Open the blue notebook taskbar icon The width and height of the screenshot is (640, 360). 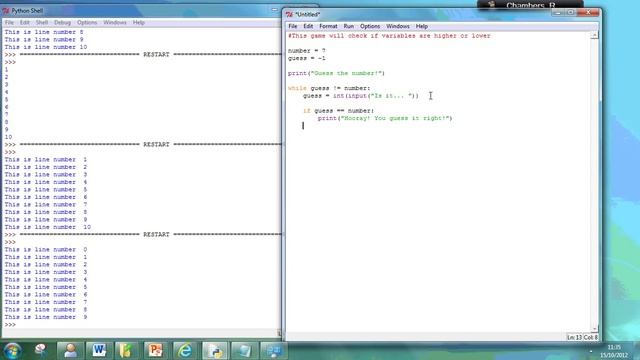[x=244, y=350]
